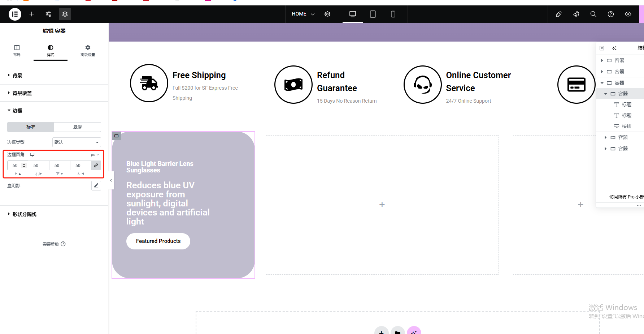Click the add element plus icon

click(32, 14)
